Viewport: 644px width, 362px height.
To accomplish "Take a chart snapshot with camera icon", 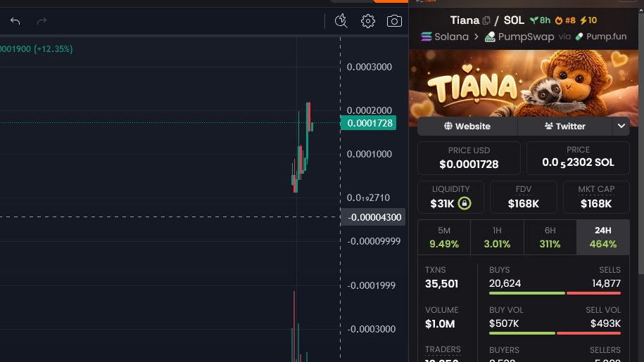I will [394, 21].
